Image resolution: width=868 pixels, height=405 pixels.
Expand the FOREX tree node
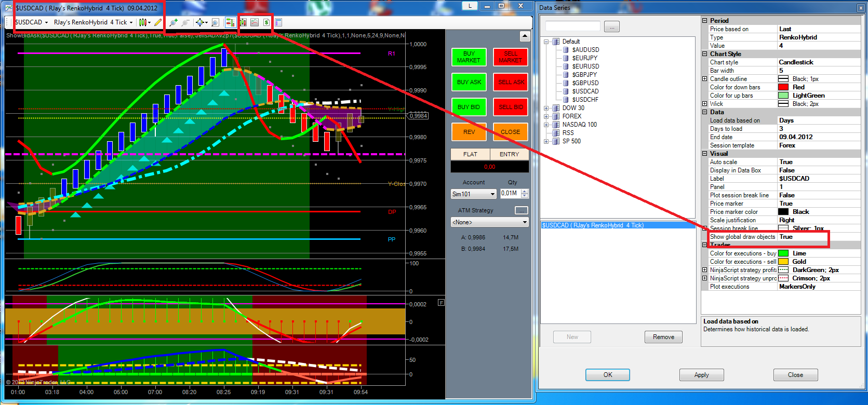546,116
